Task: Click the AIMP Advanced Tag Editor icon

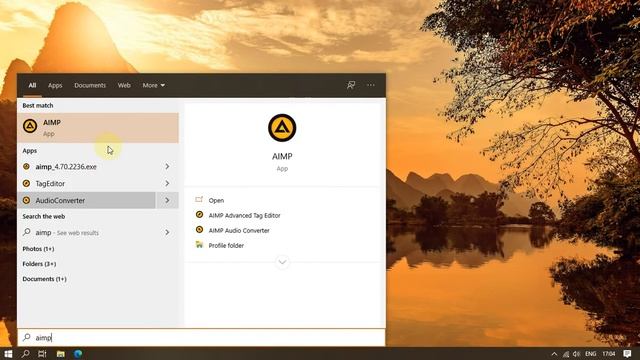Action: tap(199, 215)
